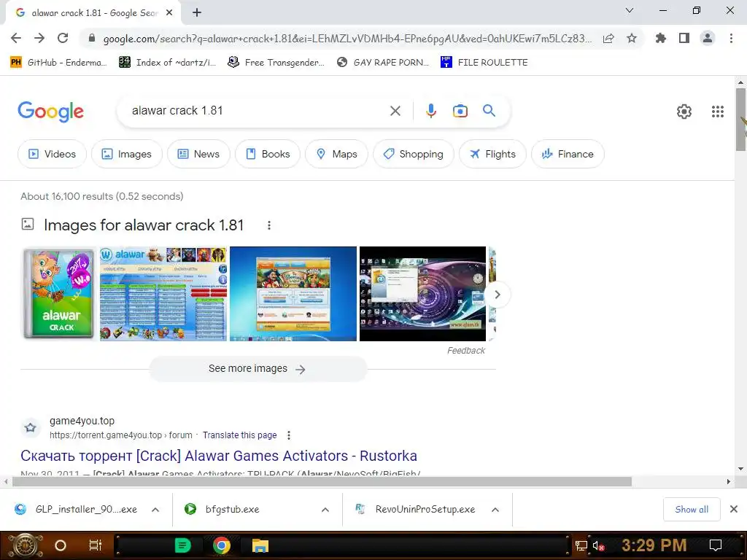Switch to the Videos results tab
747x560 pixels.
click(52, 154)
